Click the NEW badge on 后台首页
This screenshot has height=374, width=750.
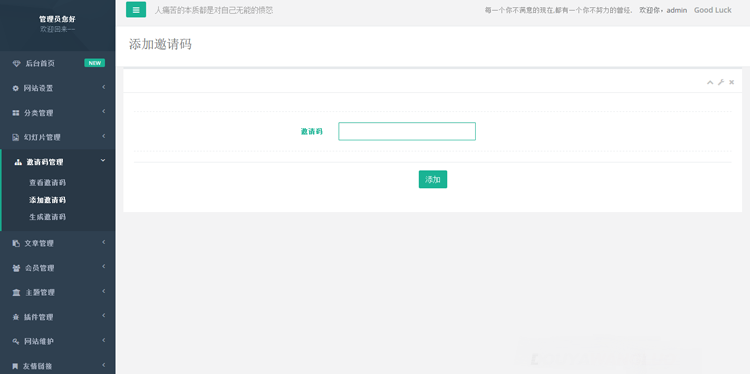(x=94, y=63)
